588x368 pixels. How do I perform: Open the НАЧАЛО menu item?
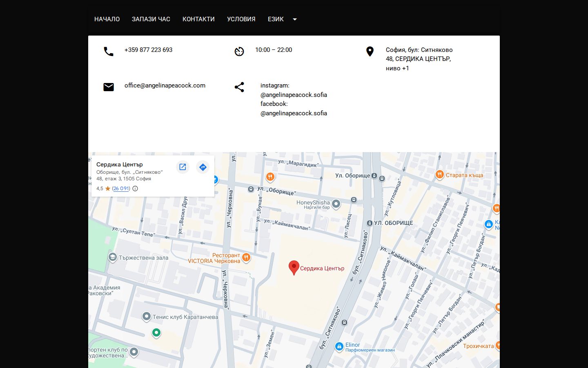pos(107,19)
